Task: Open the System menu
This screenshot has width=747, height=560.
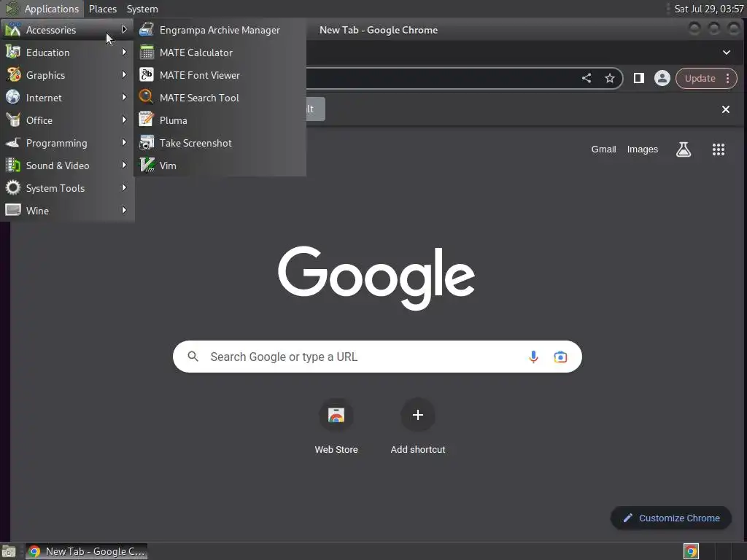Action: pyautogui.click(x=142, y=9)
